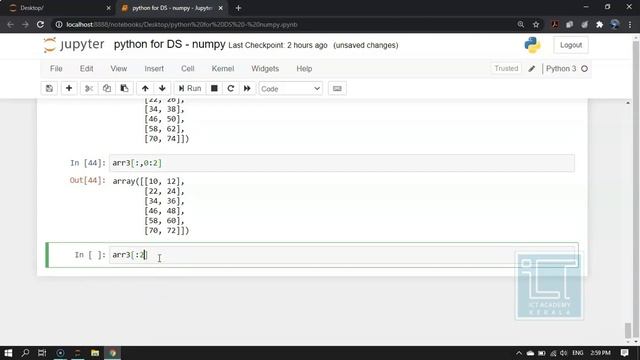Move selected cell down arrow
This screenshot has height=360, width=640.
pyautogui.click(x=162, y=89)
